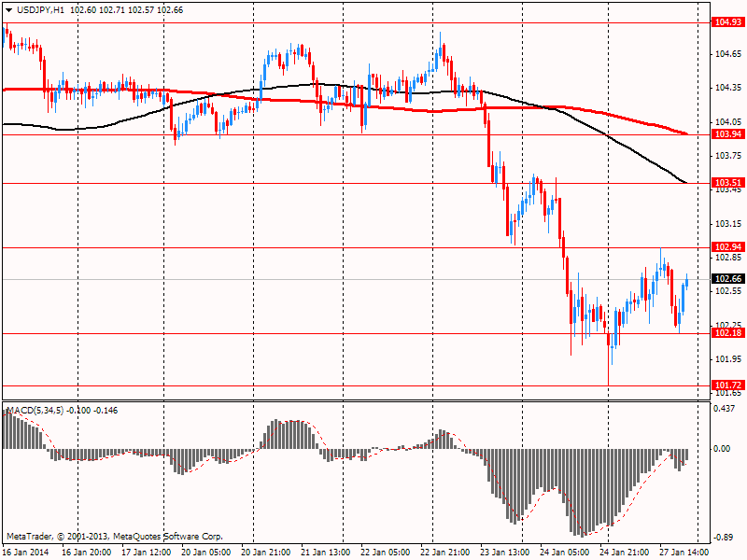
Task: Click the 27 Jan 14:00 time axis label
Action: pyautogui.click(x=684, y=553)
